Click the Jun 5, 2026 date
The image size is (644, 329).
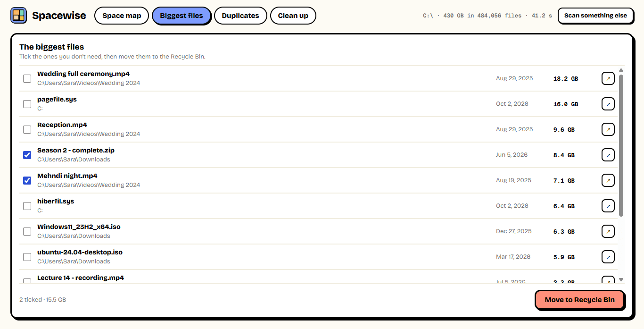point(512,155)
